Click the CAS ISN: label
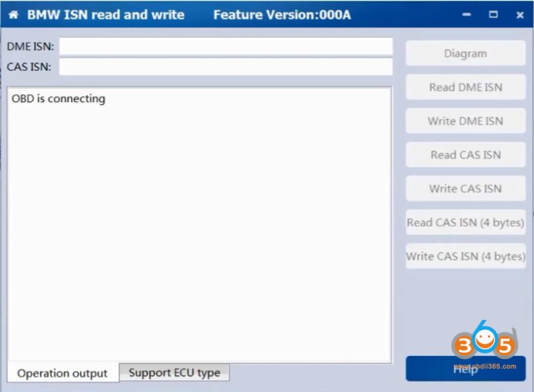The image size is (534, 392). pyautogui.click(x=29, y=67)
